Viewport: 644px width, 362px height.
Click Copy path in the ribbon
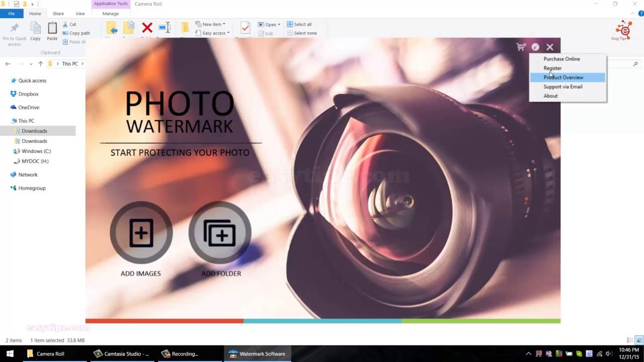pyautogui.click(x=76, y=33)
